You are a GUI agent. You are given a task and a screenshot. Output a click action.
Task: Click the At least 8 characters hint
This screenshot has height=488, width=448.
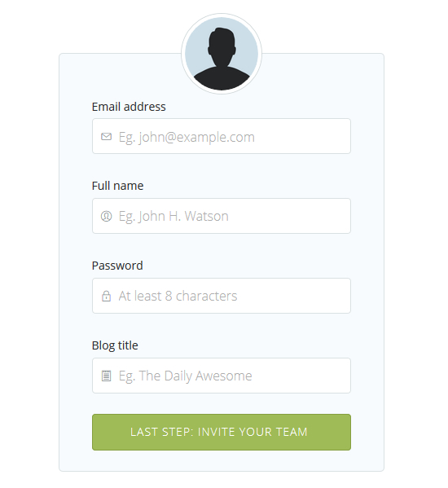click(x=178, y=296)
